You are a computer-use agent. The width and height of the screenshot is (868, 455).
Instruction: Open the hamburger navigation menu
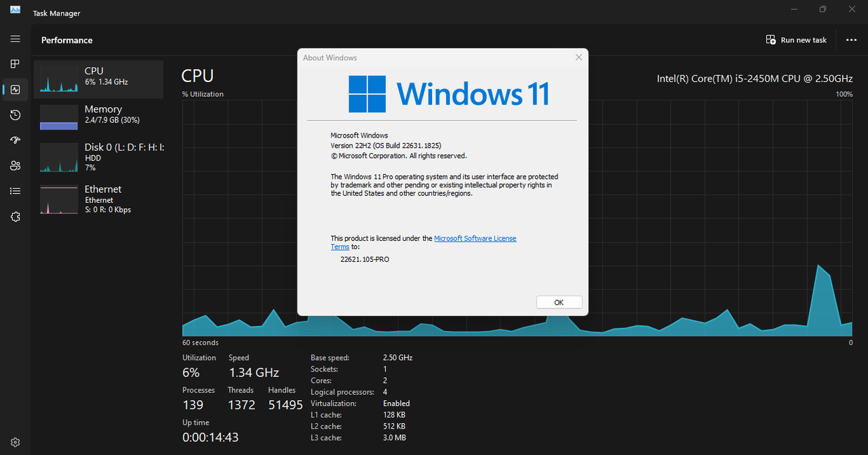[x=15, y=39]
